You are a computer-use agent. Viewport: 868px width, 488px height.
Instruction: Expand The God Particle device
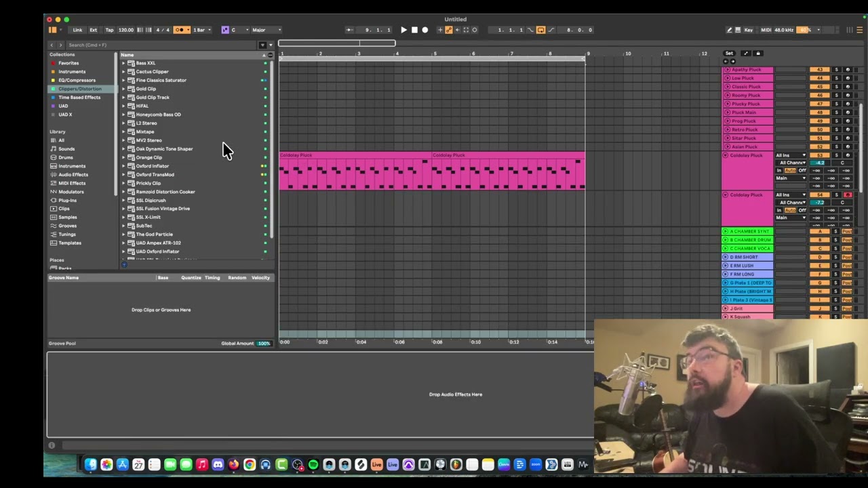click(123, 235)
